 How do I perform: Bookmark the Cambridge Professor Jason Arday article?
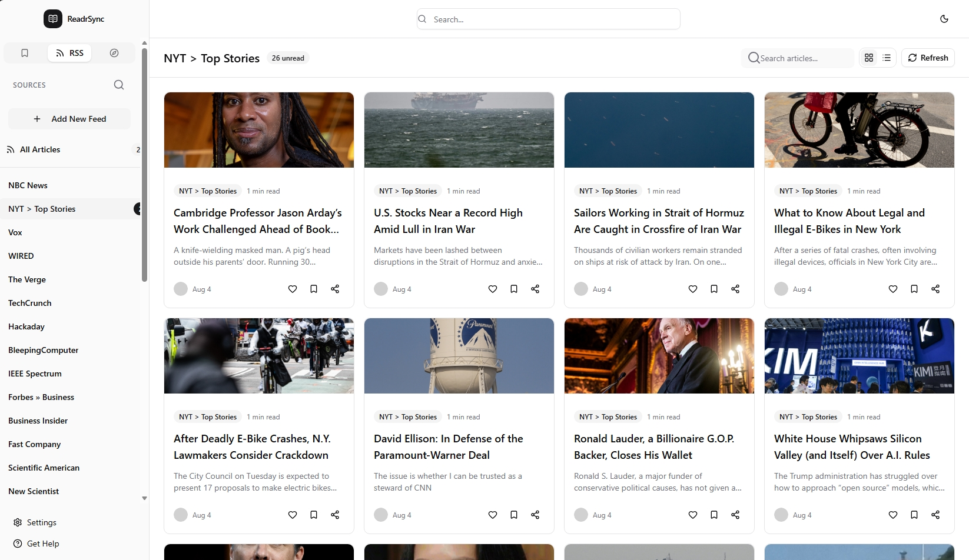[x=314, y=289]
